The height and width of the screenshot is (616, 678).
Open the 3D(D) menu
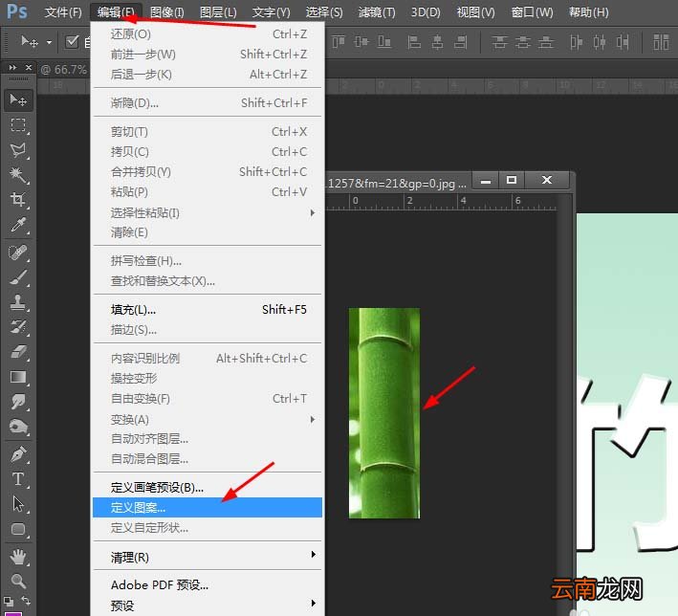pos(426,12)
